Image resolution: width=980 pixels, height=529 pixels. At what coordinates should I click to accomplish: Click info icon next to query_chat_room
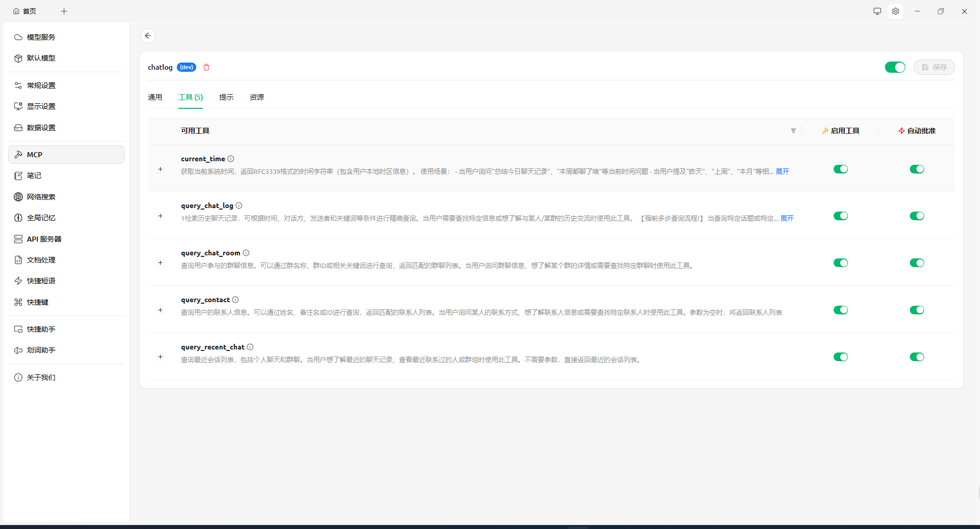coord(246,253)
